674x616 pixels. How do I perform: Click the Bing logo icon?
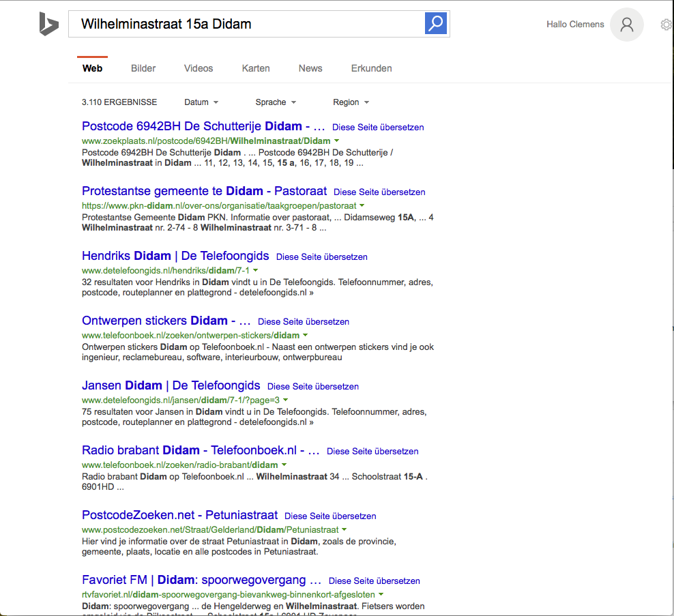pyautogui.click(x=48, y=24)
